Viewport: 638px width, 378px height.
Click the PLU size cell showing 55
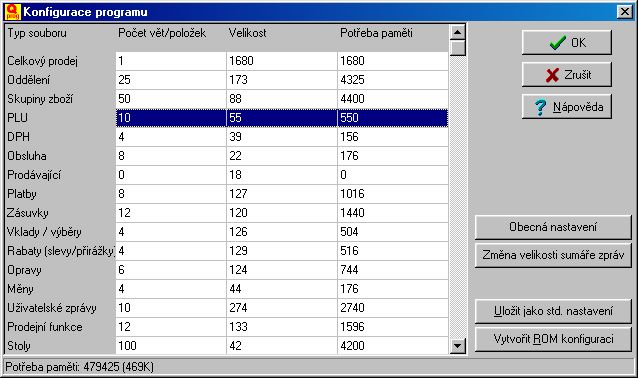click(282, 118)
